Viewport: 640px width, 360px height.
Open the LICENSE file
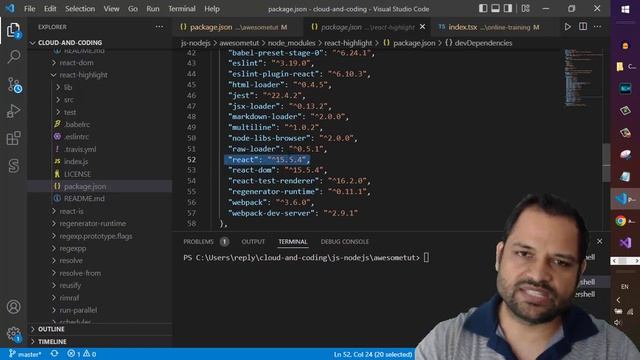pos(78,174)
